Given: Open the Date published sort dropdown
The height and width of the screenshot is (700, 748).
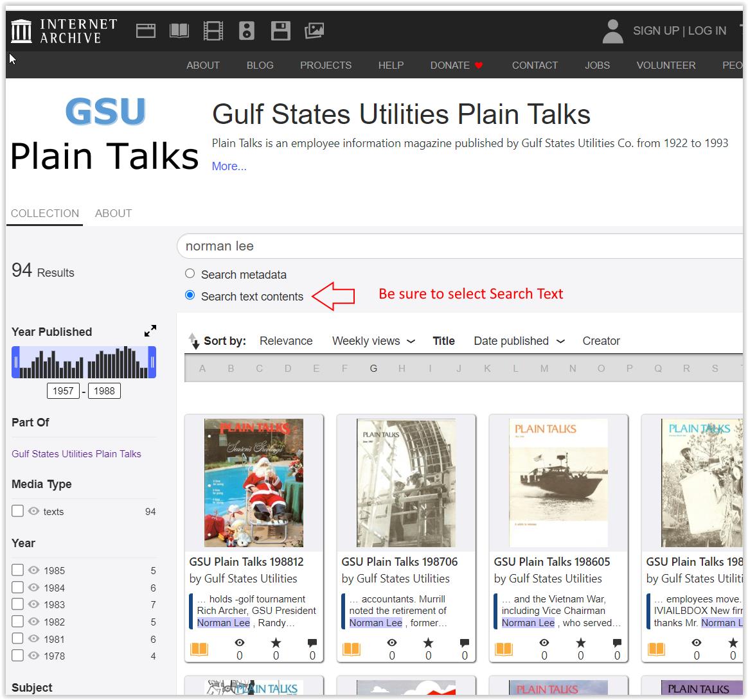Looking at the screenshot, I should click(519, 341).
